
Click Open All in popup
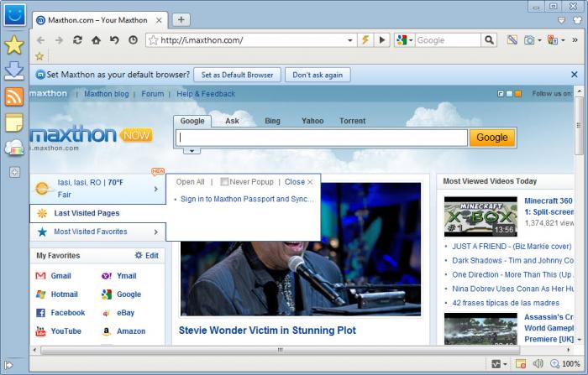[190, 182]
